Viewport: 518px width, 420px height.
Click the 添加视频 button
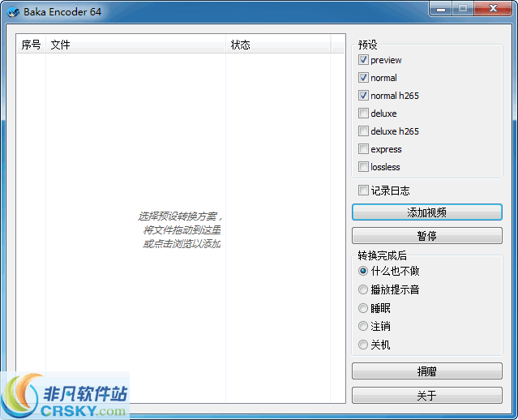(x=427, y=212)
